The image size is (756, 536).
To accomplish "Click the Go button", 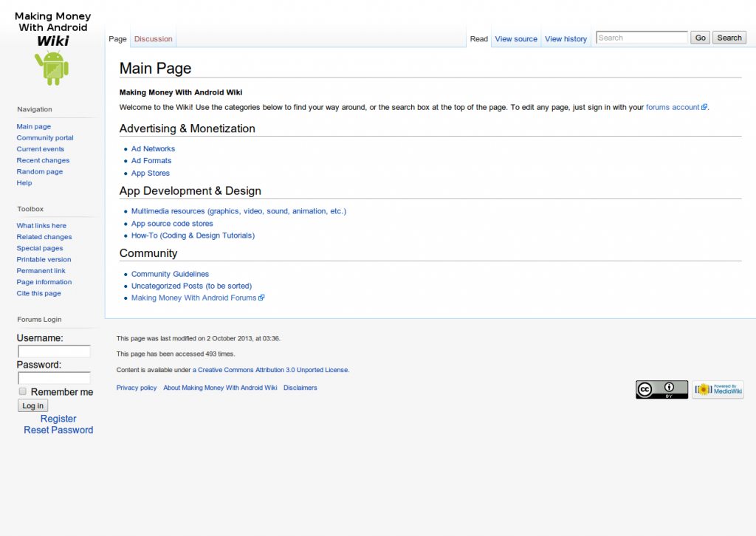I will (700, 38).
